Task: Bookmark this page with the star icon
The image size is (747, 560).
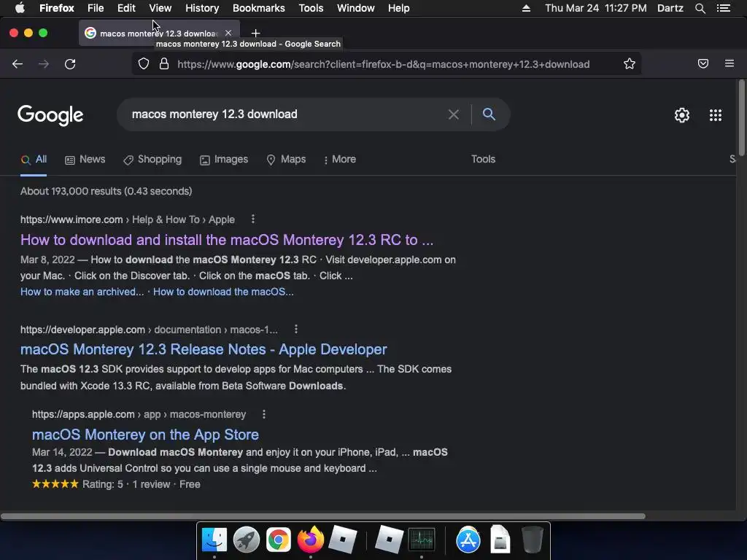Action: tap(630, 64)
